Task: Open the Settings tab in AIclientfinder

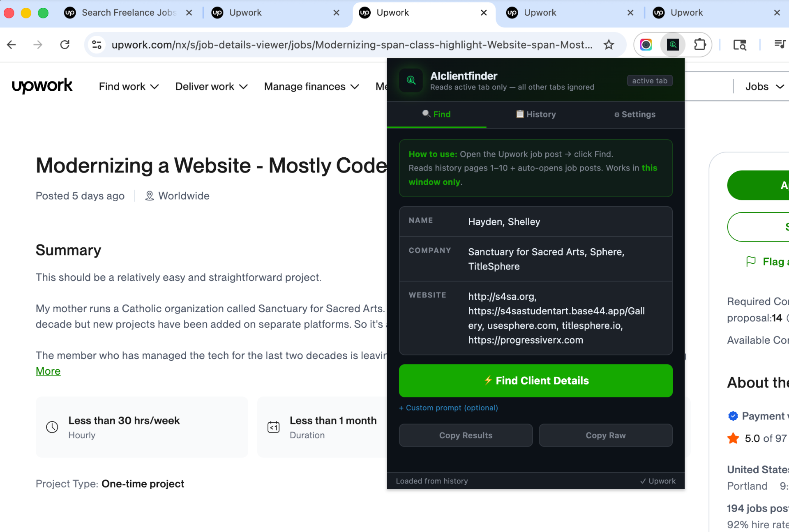Action: (635, 114)
